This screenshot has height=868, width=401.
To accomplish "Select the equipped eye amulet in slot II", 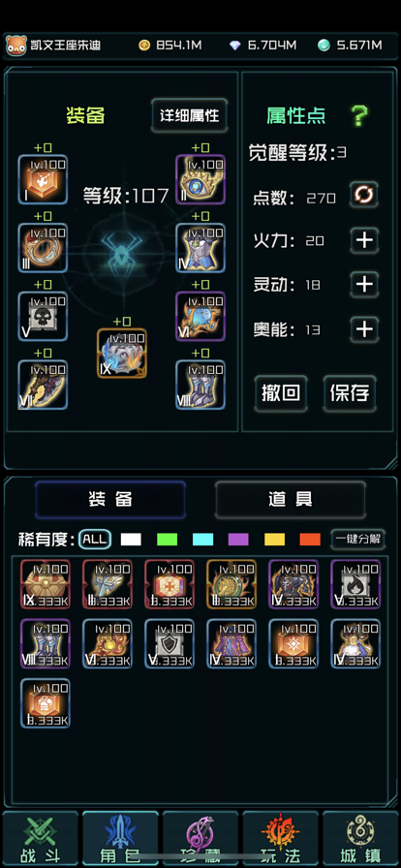I will point(200,179).
